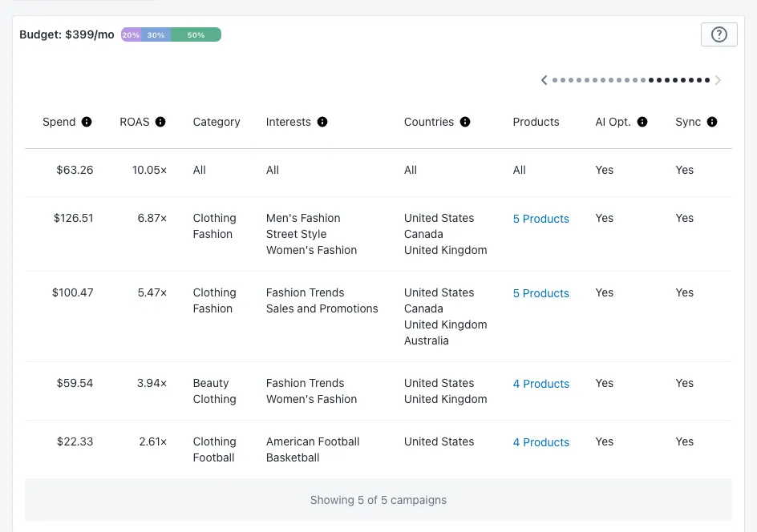Click the Football category text
The width and height of the screenshot is (757, 532).
point(213,457)
